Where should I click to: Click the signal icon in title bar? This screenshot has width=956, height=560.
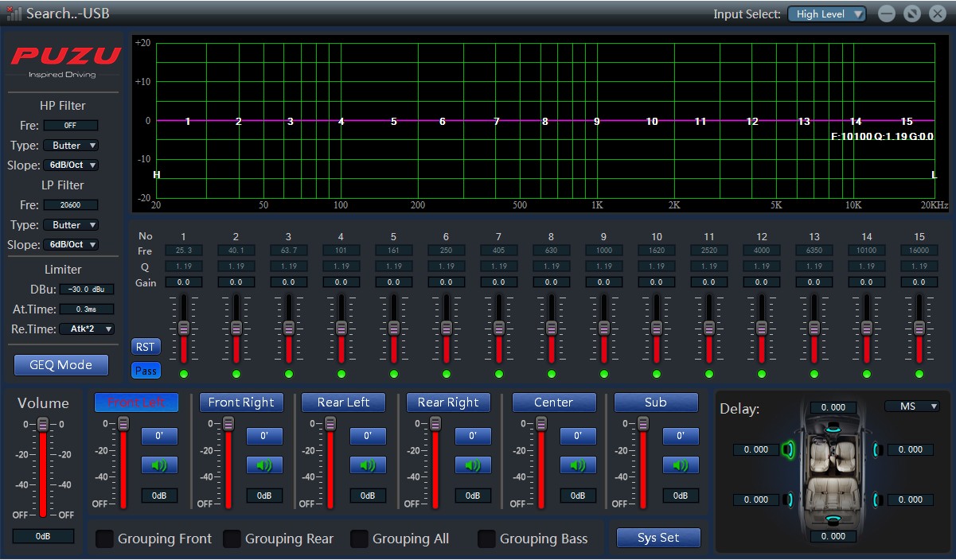point(14,14)
